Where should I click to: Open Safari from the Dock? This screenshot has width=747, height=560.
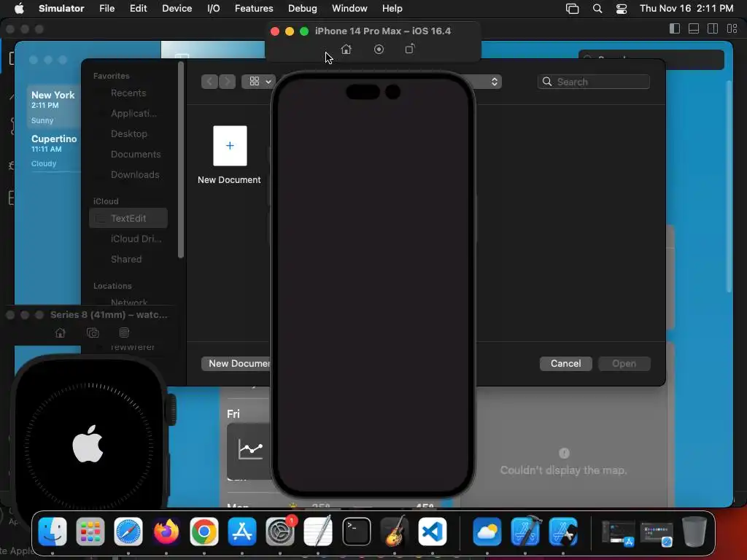pos(128,532)
